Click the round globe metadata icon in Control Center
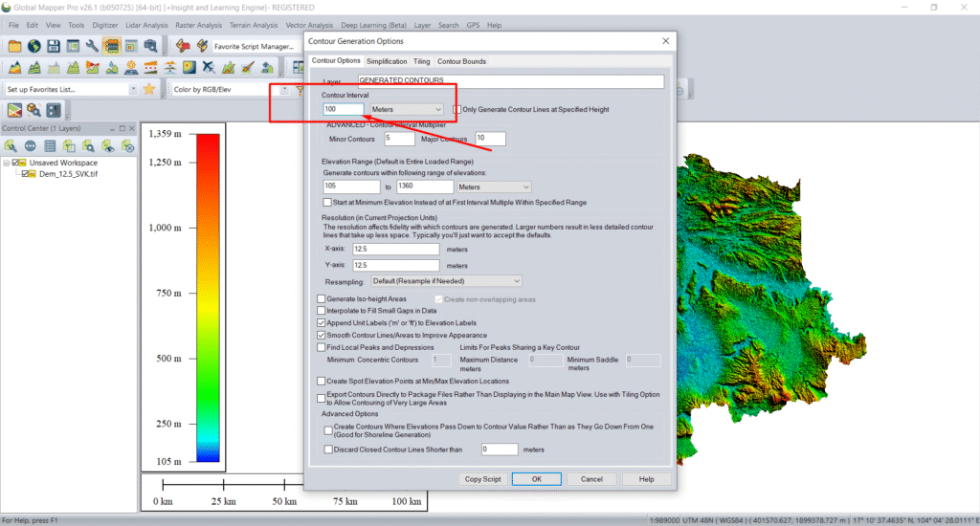This screenshot has width=980, height=526. click(30, 145)
